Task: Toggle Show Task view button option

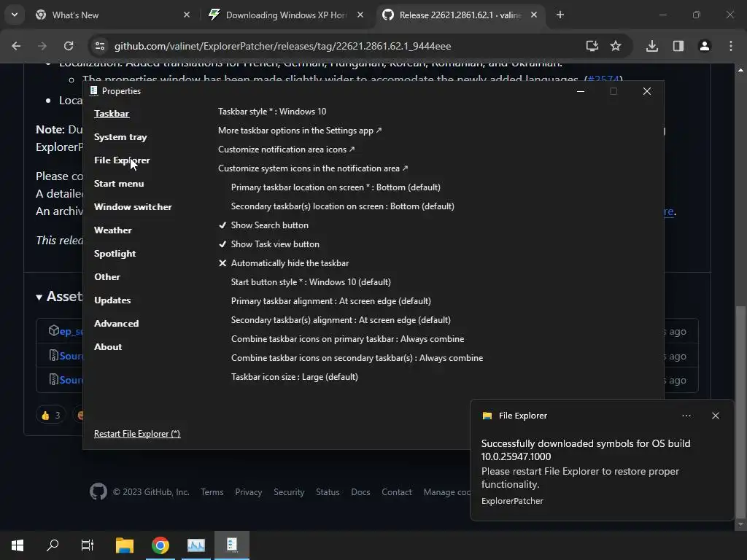Action: click(269, 244)
